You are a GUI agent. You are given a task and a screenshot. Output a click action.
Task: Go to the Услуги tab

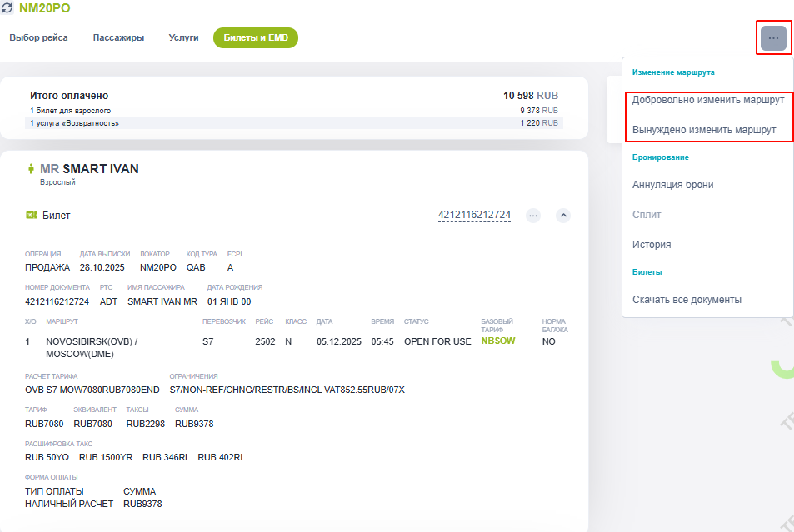[x=183, y=37]
